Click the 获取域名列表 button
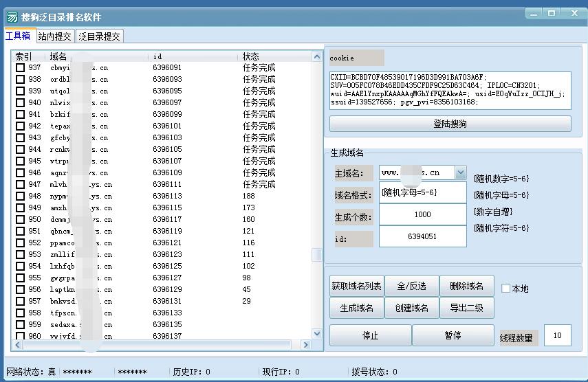 click(356, 286)
